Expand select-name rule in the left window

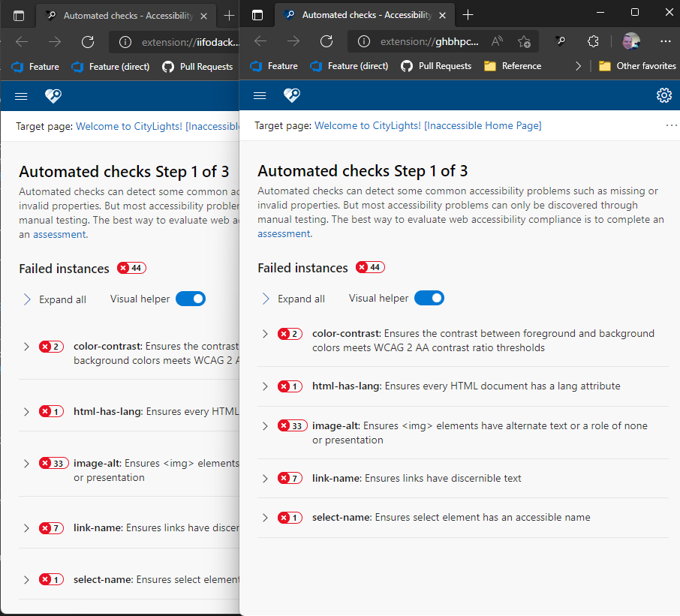click(x=26, y=579)
